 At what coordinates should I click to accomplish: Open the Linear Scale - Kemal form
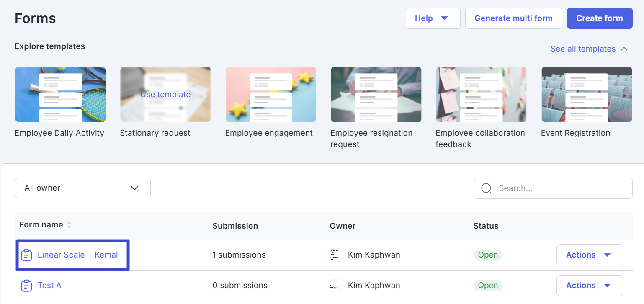click(x=77, y=255)
